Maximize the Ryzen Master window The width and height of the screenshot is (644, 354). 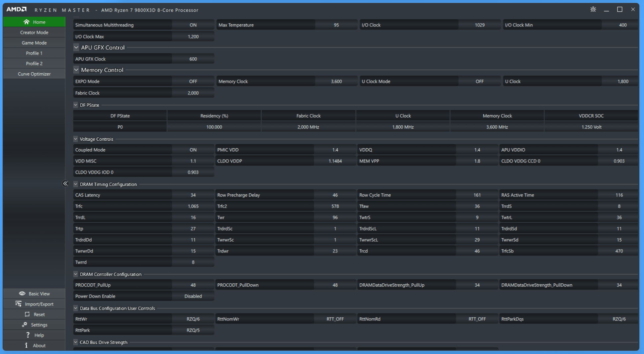(x=620, y=10)
